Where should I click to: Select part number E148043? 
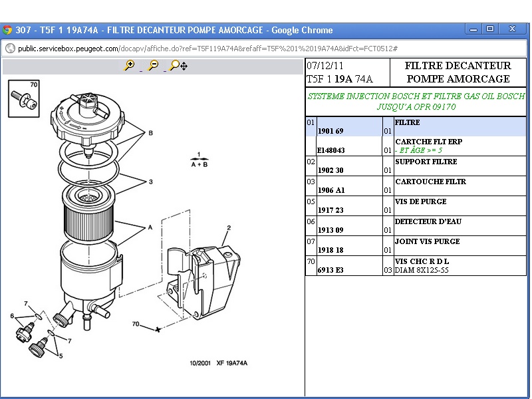point(331,150)
